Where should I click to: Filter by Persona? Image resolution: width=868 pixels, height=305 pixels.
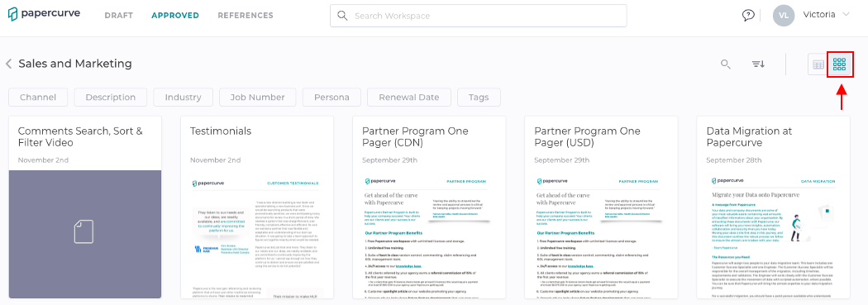tap(331, 97)
